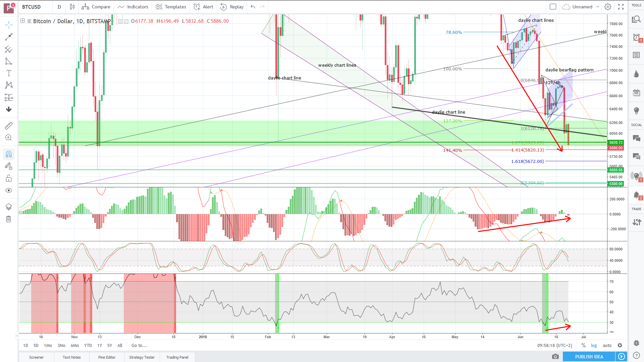
Task: Activate the ruler measure tool
Action: pyautogui.click(x=9, y=126)
